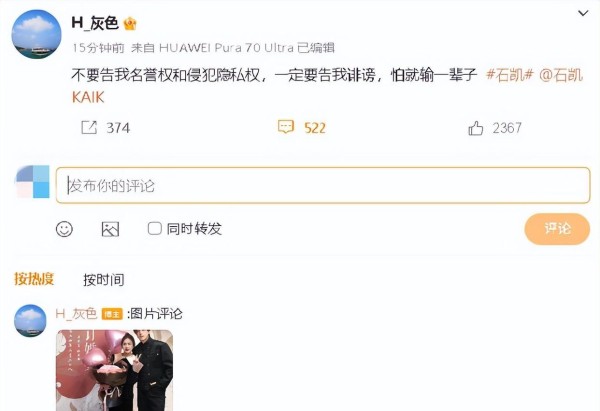Open the emoji picker smiley icon

coord(64,229)
